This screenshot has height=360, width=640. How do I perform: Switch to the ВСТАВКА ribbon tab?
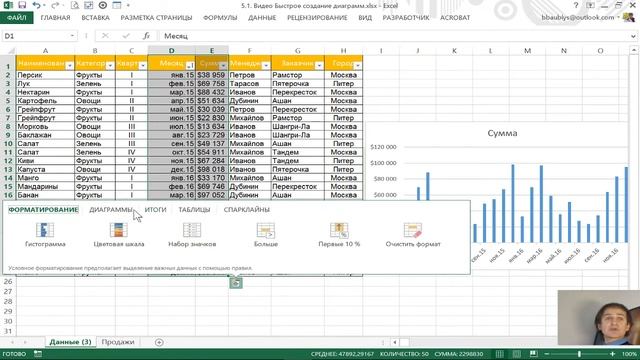[96, 18]
